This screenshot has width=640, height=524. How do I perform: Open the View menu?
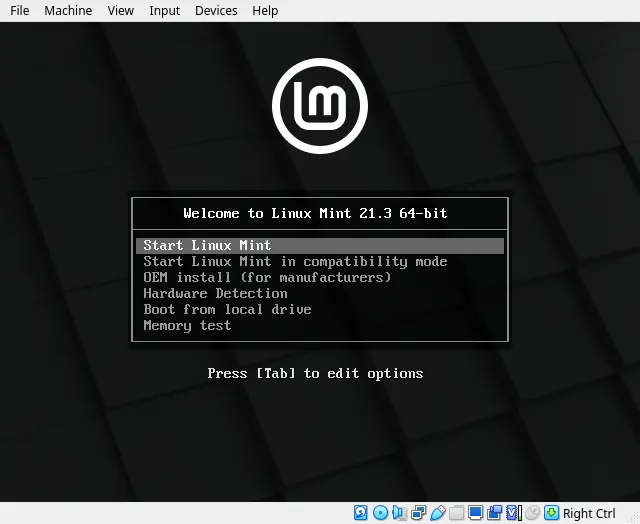point(120,11)
